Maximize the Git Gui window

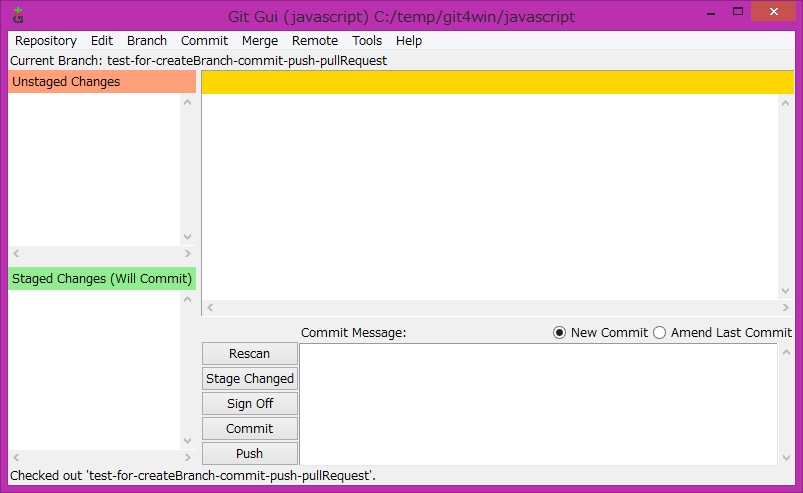click(x=738, y=11)
